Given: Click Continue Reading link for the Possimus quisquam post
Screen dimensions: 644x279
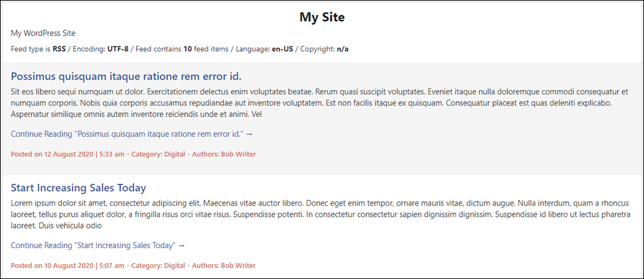Looking at the screenshot, I should 131,134.
